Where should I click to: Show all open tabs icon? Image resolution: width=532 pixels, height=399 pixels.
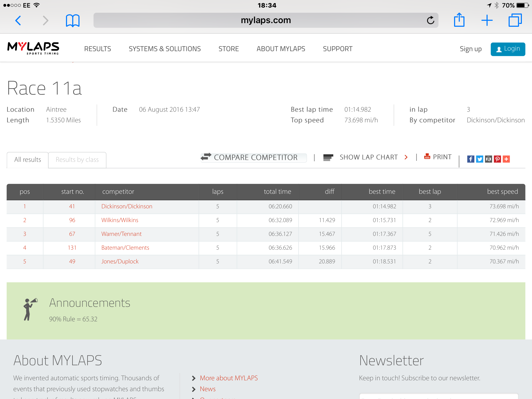click(x=515, y=20)
